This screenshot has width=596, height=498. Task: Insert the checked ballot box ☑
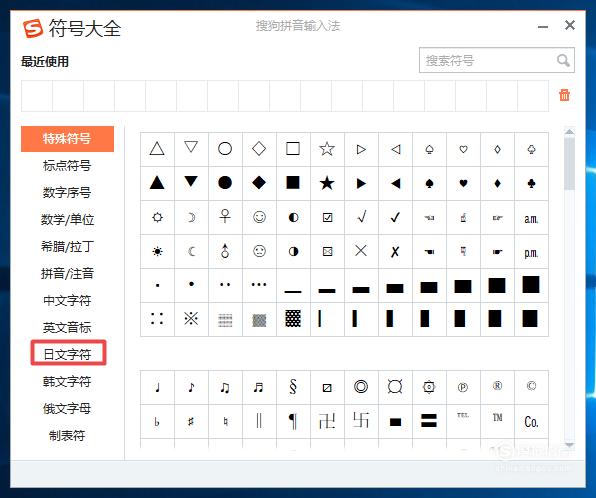click(327, 217)
